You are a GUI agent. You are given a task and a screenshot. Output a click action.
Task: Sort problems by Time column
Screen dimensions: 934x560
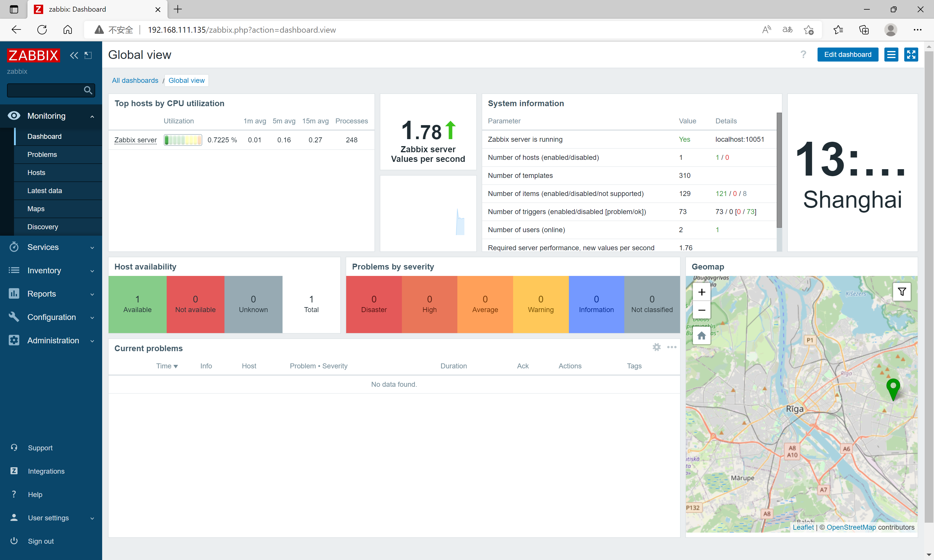coord(167,366)
